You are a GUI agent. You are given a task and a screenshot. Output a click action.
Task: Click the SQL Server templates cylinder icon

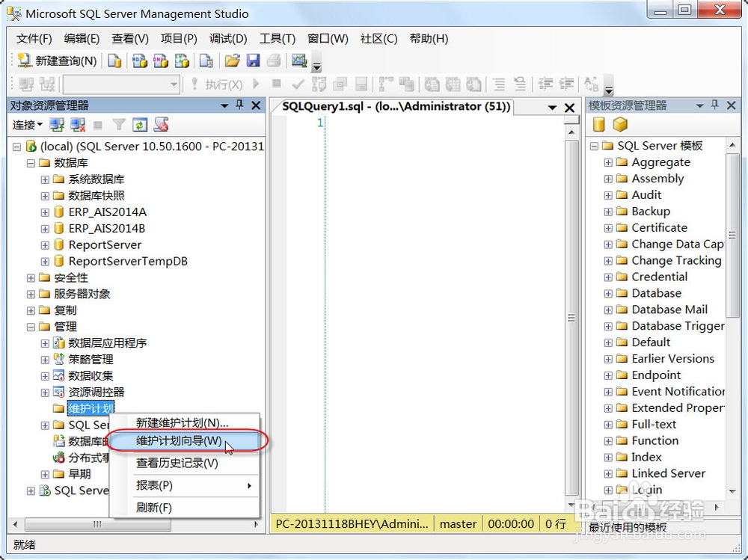(598, 125)
